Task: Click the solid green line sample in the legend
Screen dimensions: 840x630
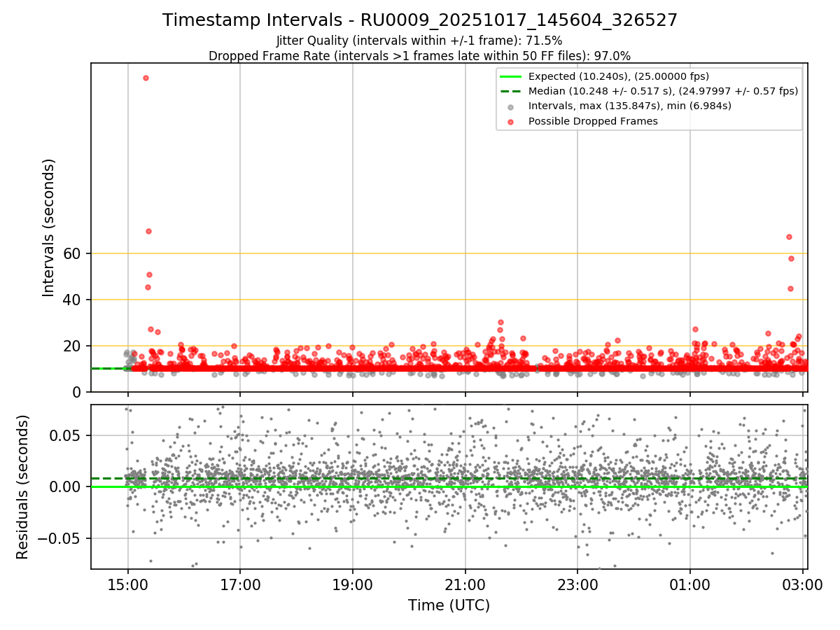Action: click(x=510, y=76)
